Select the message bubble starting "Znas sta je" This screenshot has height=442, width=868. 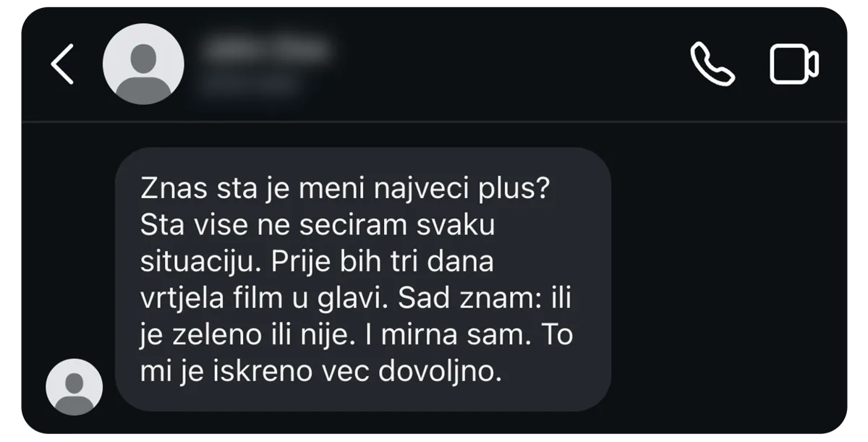point(363,279)
